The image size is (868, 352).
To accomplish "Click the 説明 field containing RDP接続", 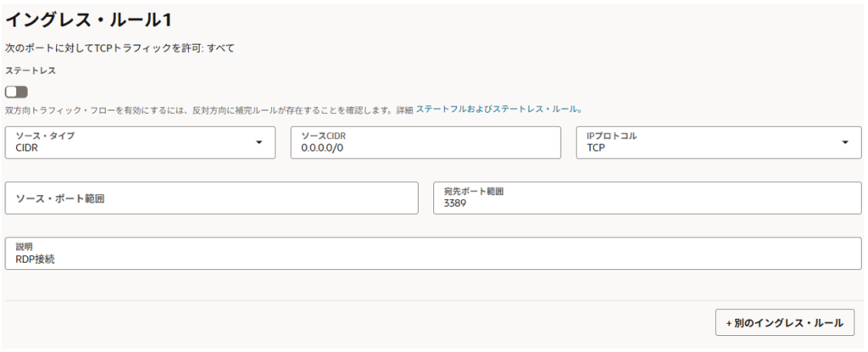I will point(432,254).
